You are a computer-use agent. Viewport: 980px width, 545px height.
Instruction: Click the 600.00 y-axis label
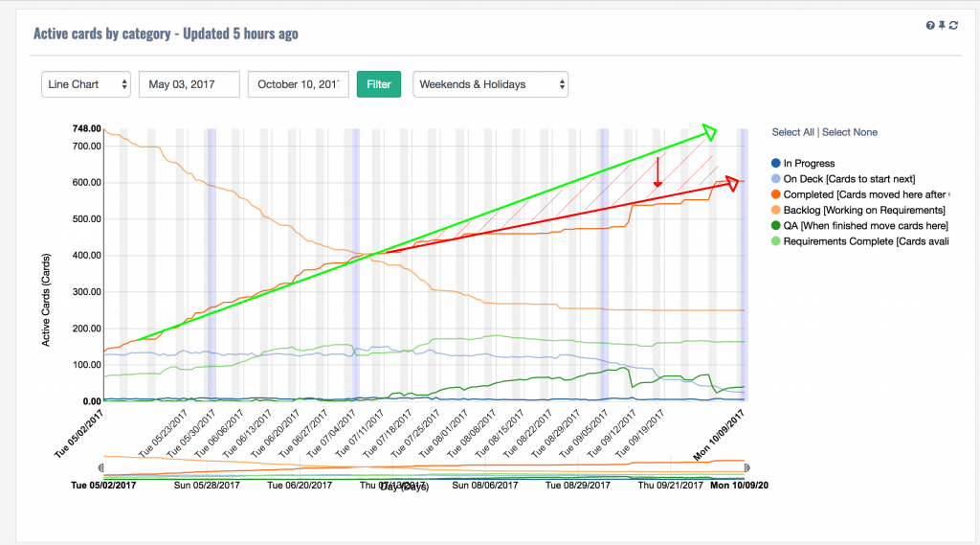point(87,183)
